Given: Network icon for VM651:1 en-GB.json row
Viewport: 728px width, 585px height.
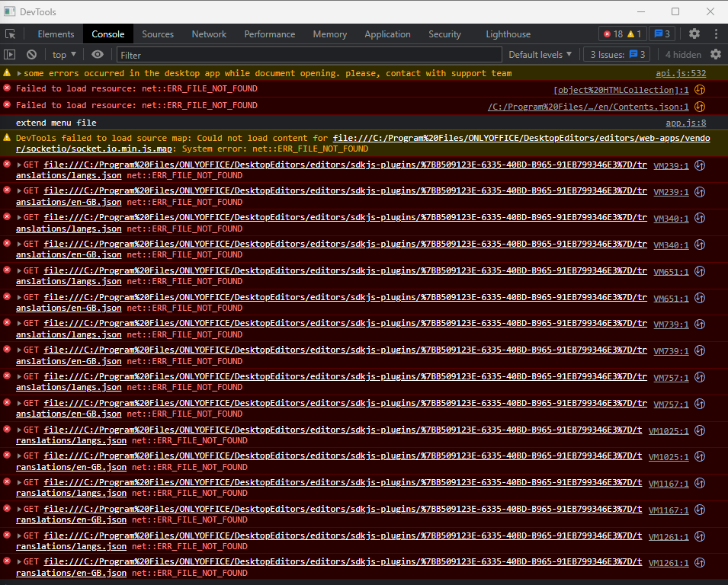Looking at the screenshot, I should 700,298.
